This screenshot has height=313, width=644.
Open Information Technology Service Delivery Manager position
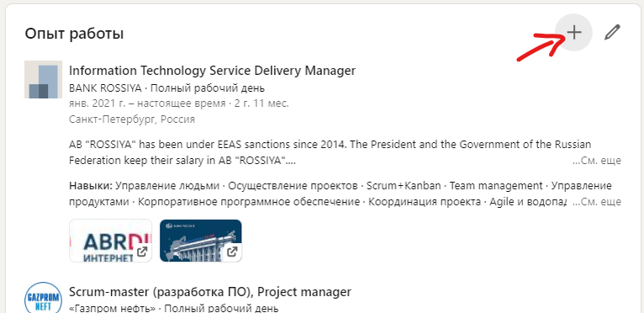tap(212, 71)
